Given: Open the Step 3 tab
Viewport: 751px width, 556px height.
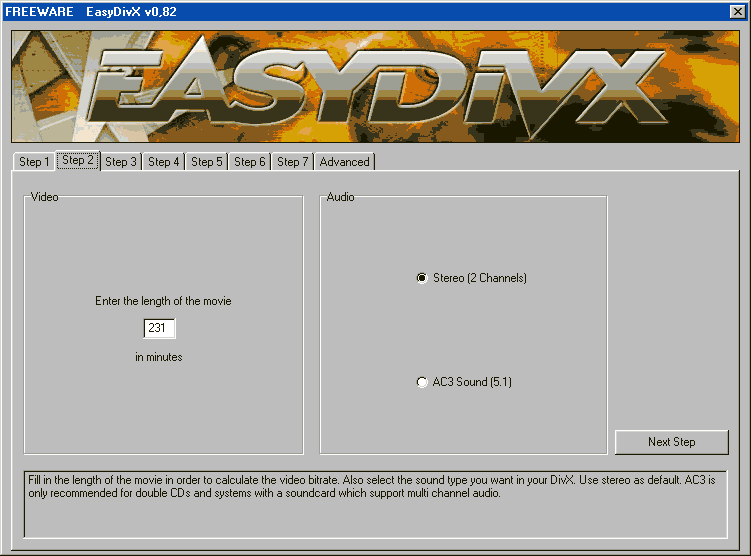Looking at the screenshot, I should 121,162.
